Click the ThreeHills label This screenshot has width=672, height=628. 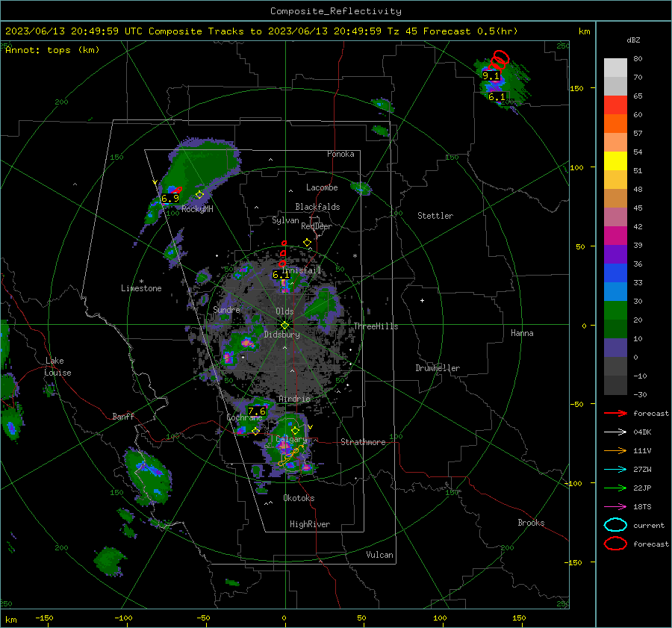(x=376, y=326)
